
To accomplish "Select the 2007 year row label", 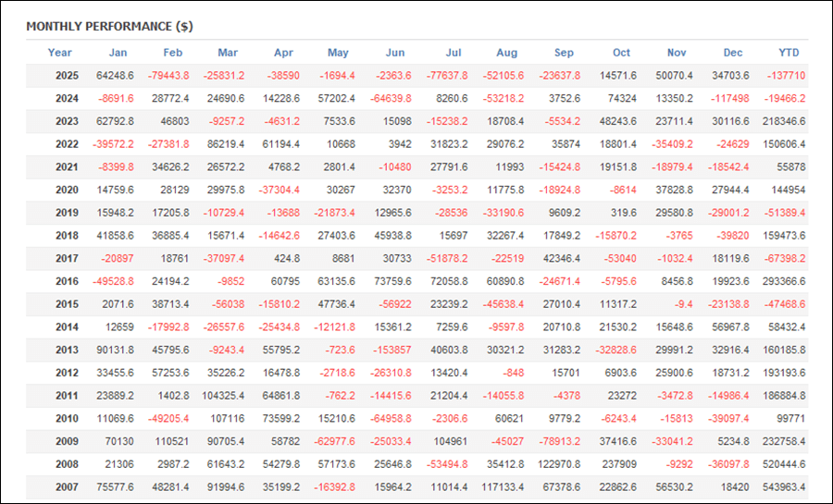I will (x=66, y=487).
